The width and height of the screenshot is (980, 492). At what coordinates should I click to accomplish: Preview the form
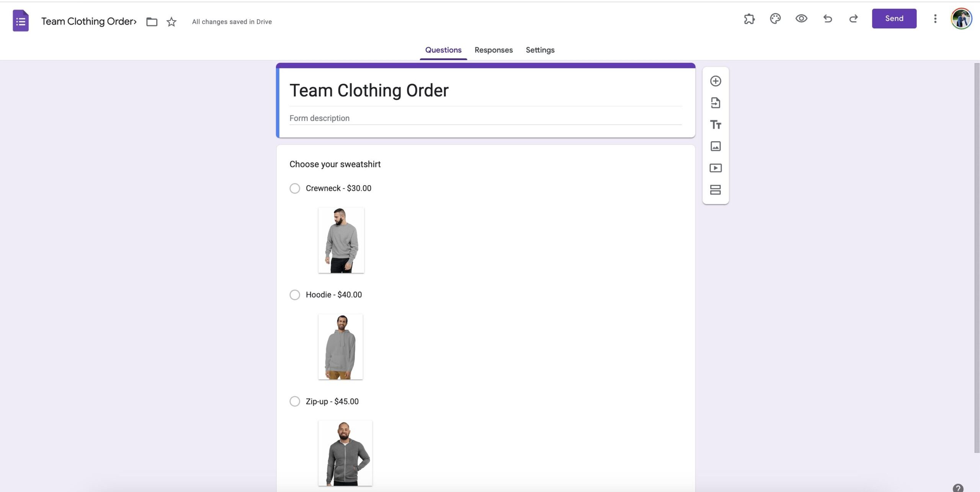tap(802, 18)
